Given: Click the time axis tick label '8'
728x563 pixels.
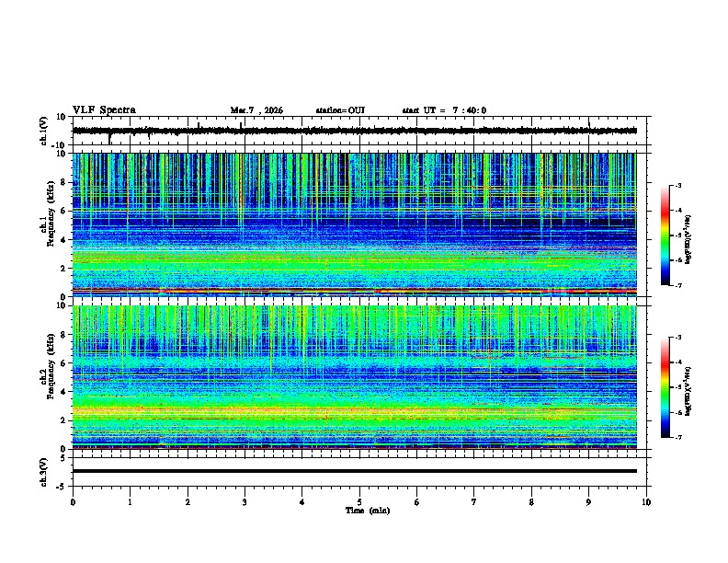Looking at the screenshot, I should [x=531, y=502].
